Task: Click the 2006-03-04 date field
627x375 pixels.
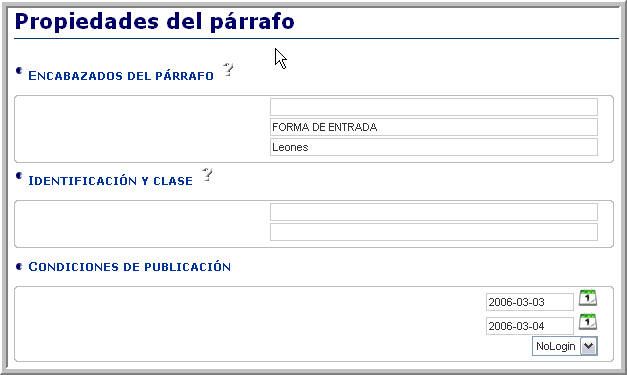Action: tap(530, 326)
